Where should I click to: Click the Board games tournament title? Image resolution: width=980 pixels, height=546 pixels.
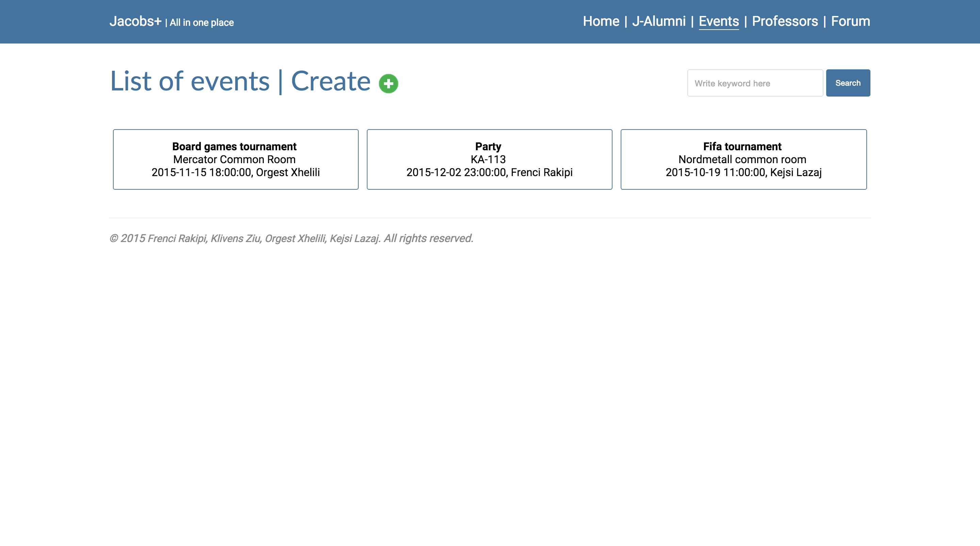(234, 147)
